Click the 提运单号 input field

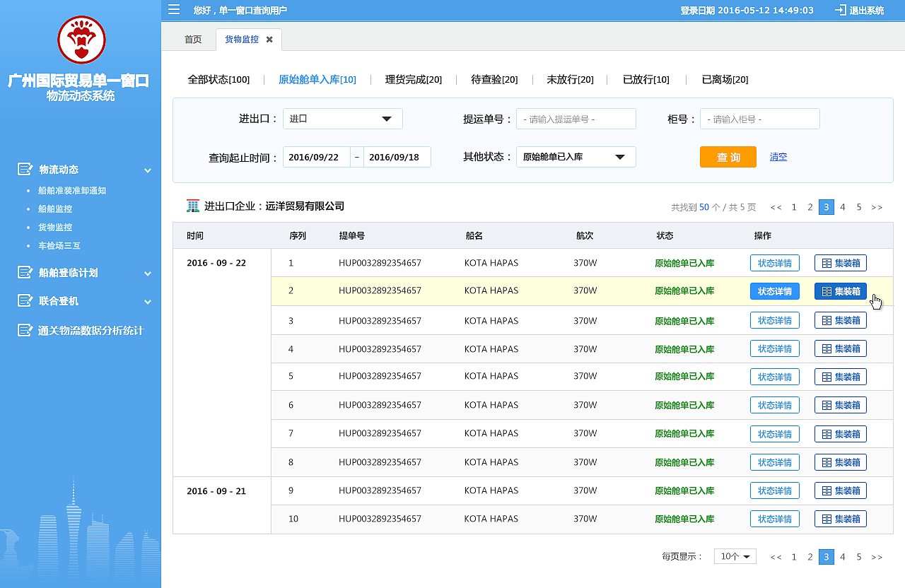point(575,118)
